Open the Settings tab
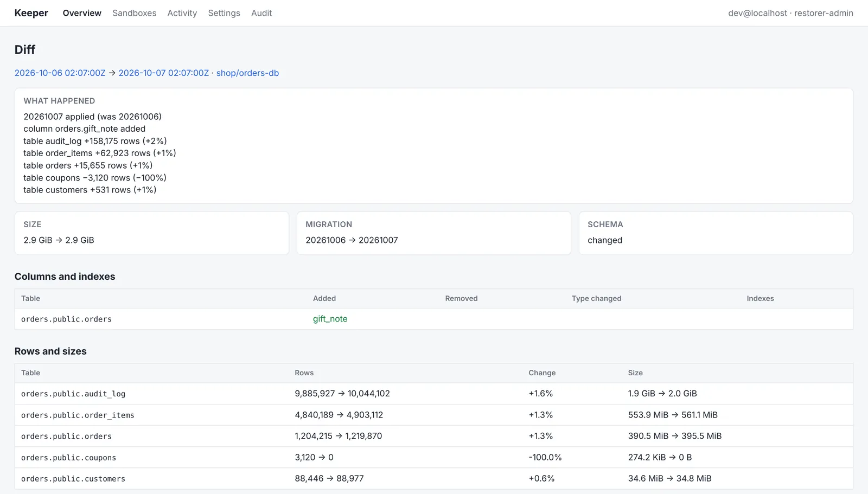This screenshot has width=868, height=494. coord(224,13)
